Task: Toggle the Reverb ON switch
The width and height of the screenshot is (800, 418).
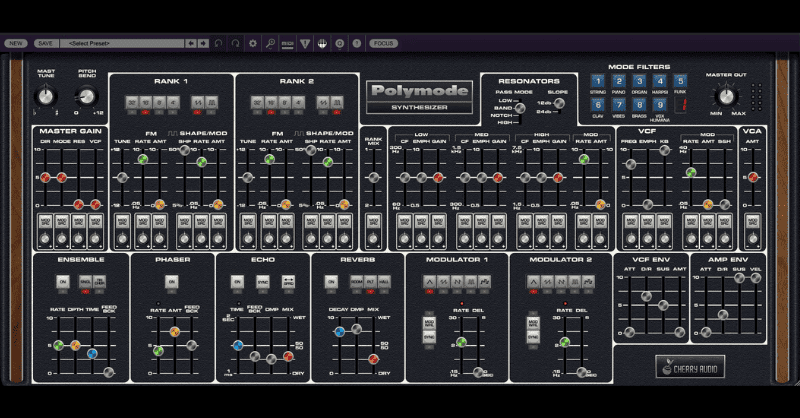Action: point(331,282)
